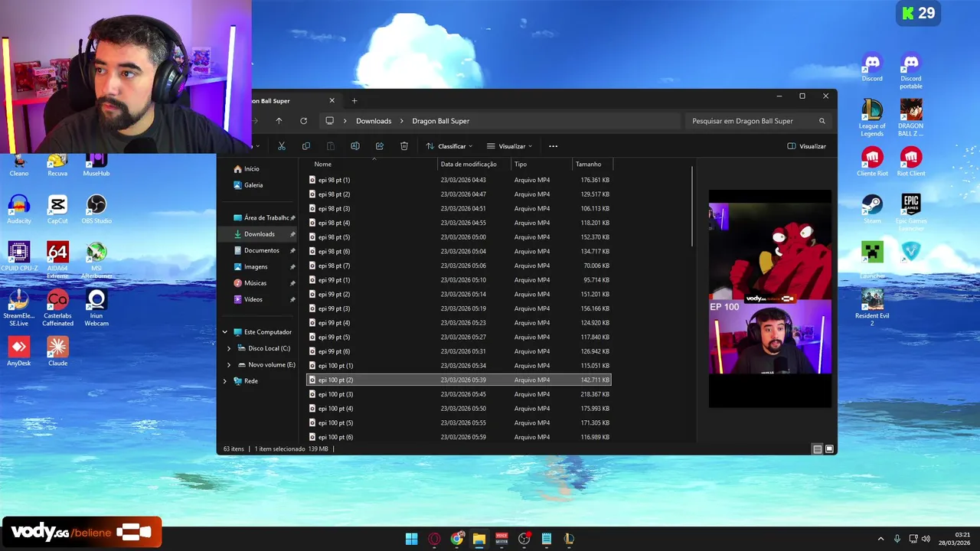Click Downloads in the address breadcrumb
The height and width of the screenshot is (551, 980).
pyautogui.click(x=374, y=121)
